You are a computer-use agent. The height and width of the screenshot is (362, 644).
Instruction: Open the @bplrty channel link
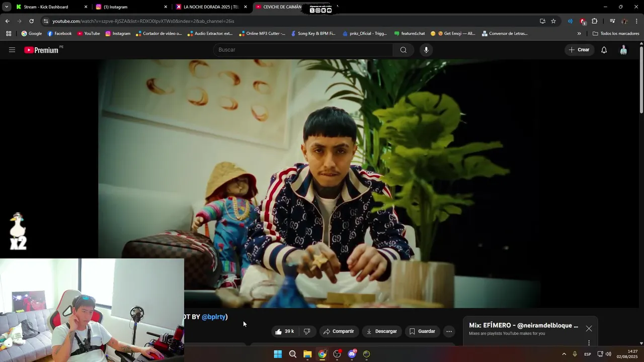214,317
